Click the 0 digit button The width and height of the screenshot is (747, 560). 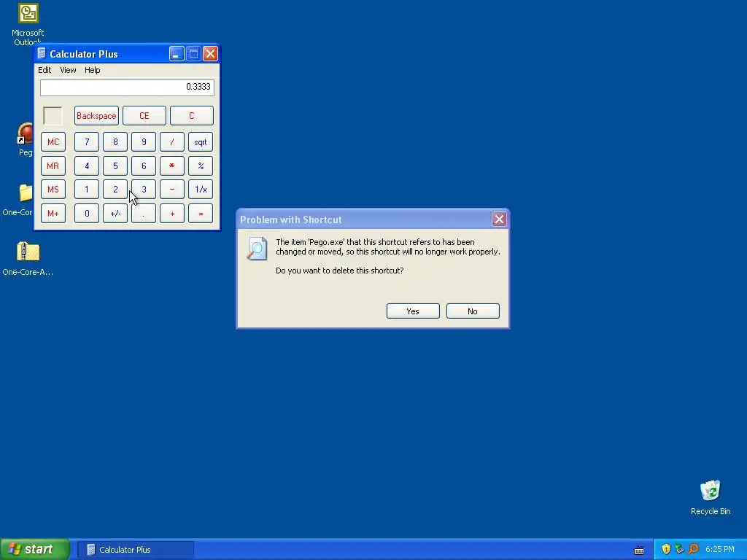pos(87,214)
